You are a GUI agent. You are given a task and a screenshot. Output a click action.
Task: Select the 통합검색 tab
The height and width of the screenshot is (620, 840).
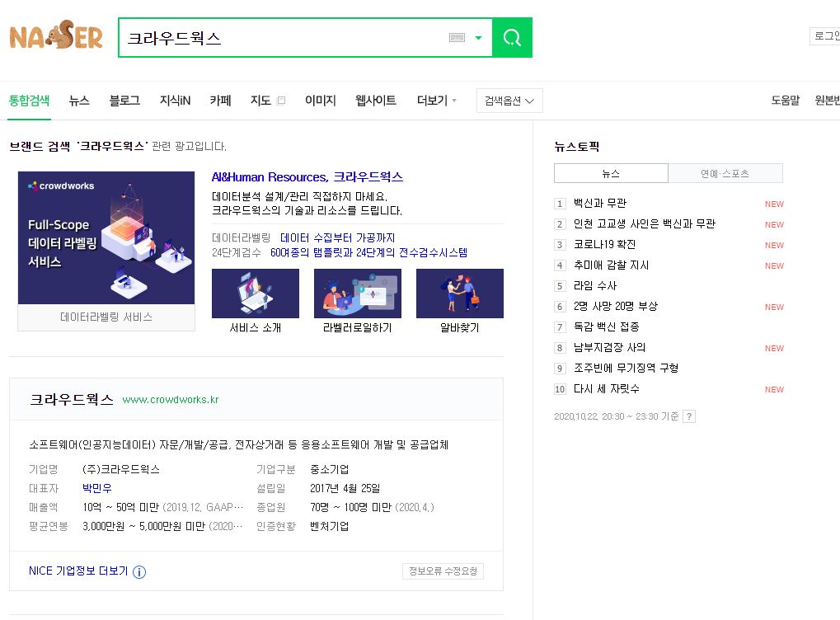[30, 101]
